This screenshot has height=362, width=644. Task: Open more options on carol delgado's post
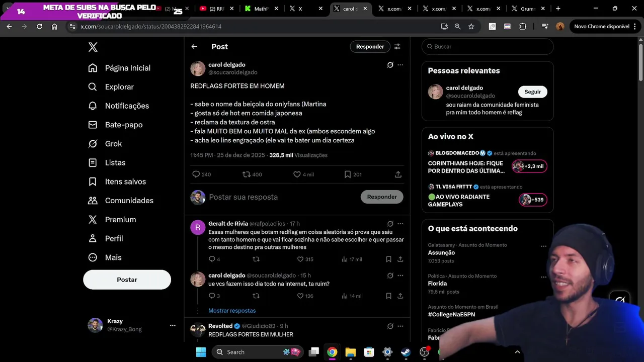point(400,65)
